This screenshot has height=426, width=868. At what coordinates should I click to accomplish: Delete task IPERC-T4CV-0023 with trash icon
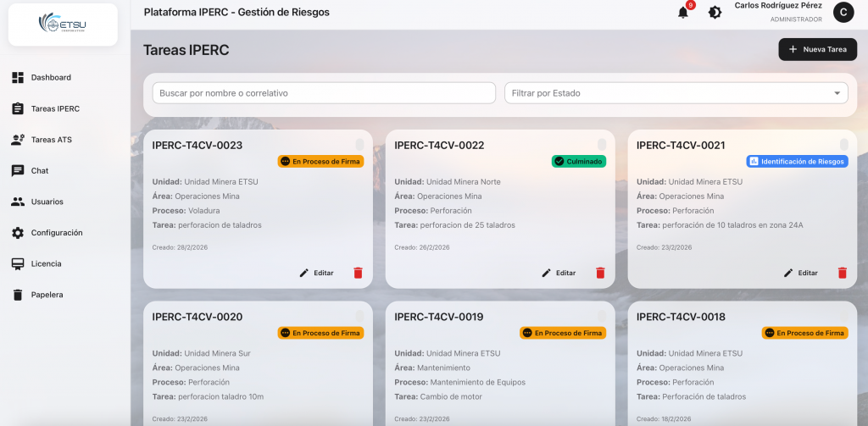point(358,273)
